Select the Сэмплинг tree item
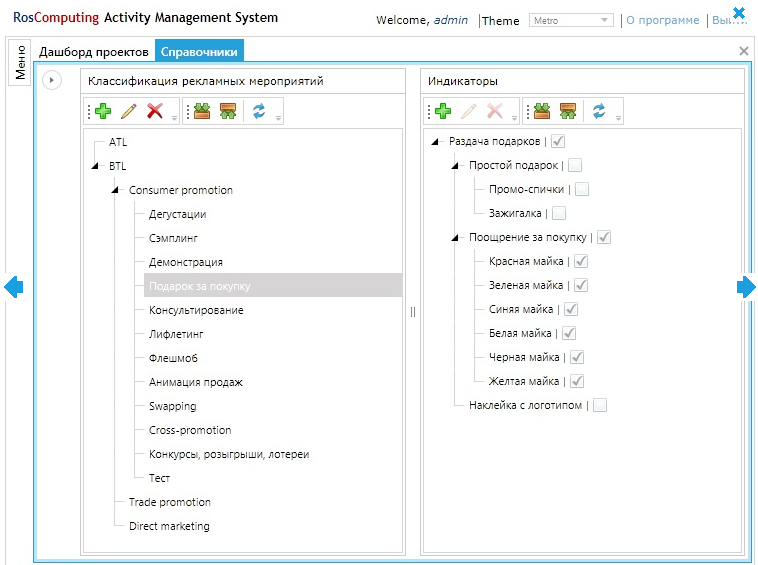This screenshot has width=758, height=565. [x=173, y=238]
